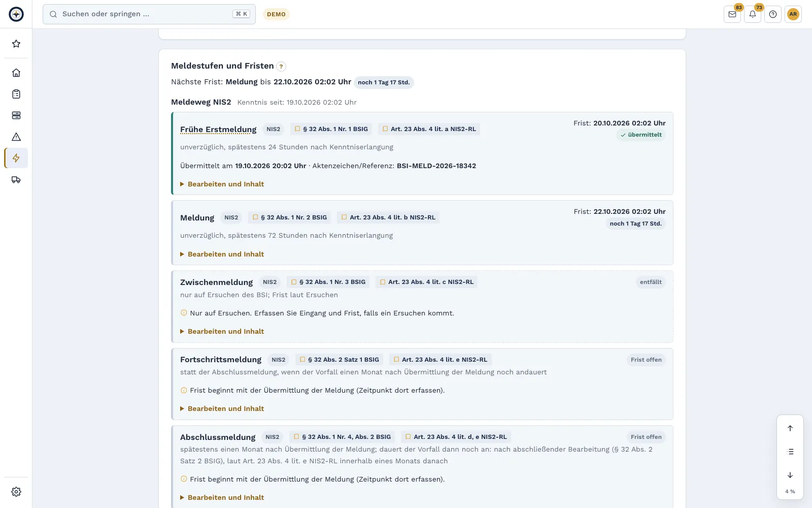Expand Bearbeiten und Inhalt under Frühe Erstmeldung

pyautogui.click(x=222, y=184)
